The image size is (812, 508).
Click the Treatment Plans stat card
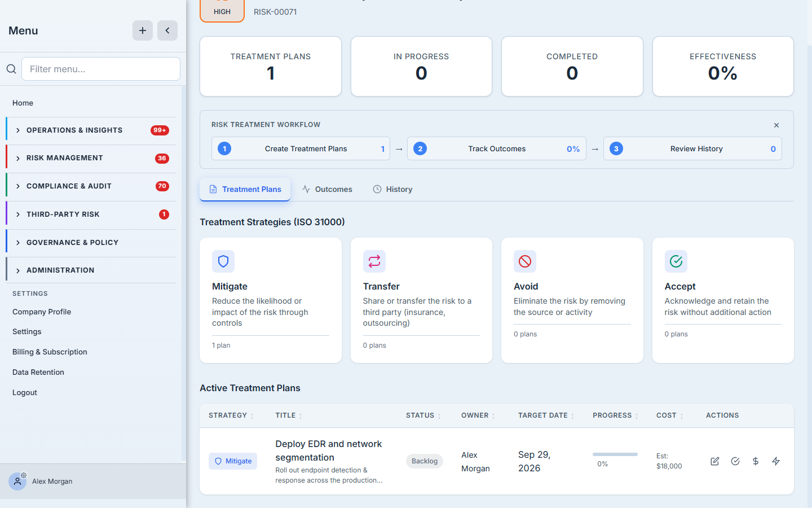271,67
